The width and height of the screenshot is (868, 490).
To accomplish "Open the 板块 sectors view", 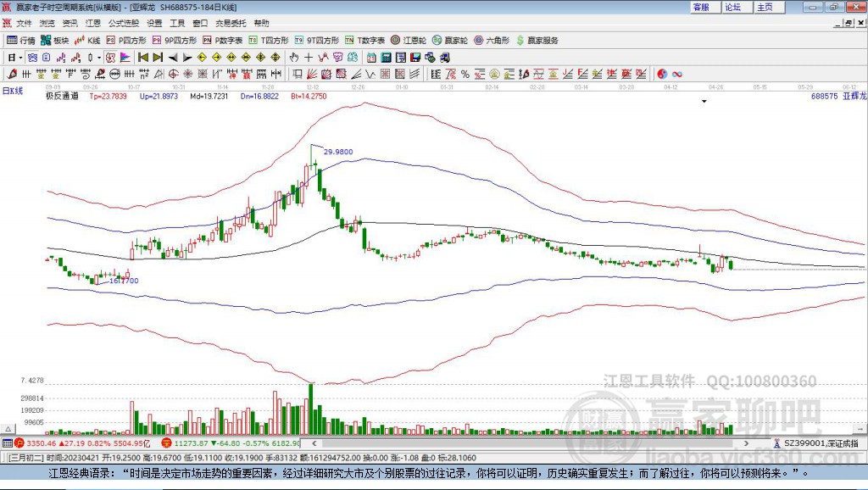I will click(55, 41).
